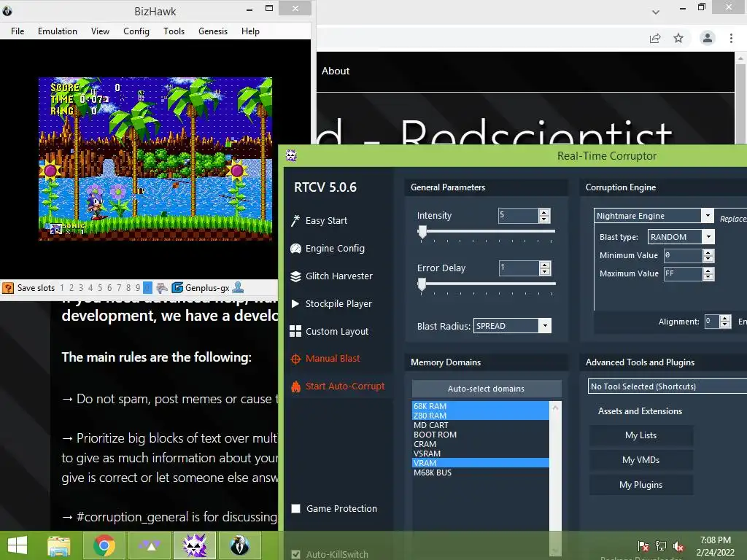
Task: Open Blast type RANDOM dropdown
Action: click(708, 237)
